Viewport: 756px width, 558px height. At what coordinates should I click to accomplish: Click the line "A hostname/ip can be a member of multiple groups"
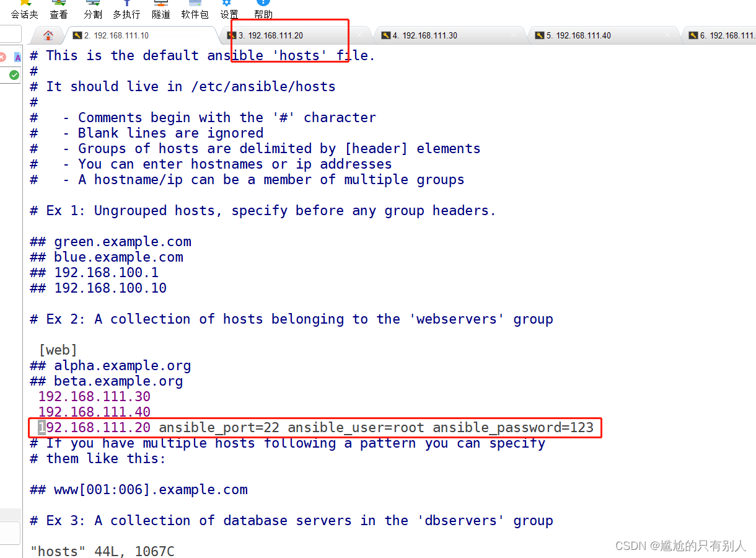coord(271,180)
